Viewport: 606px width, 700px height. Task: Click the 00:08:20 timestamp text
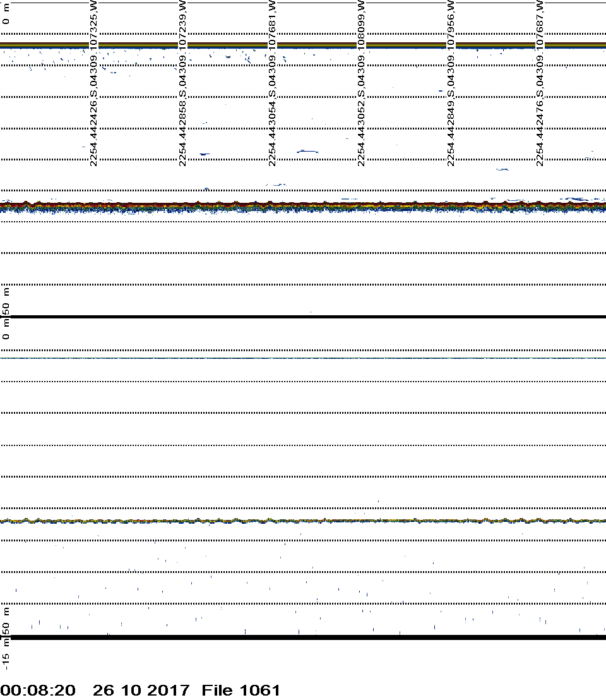pos(39,690)
